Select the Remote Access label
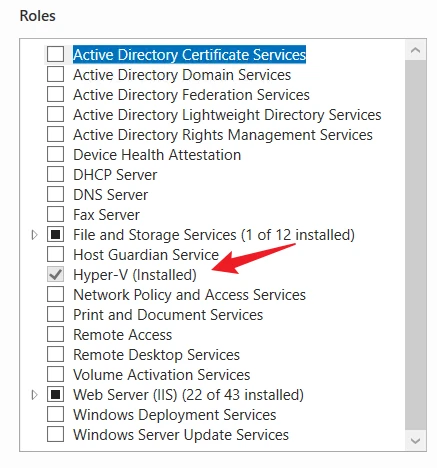437x468 pixels. pos(122,335)
